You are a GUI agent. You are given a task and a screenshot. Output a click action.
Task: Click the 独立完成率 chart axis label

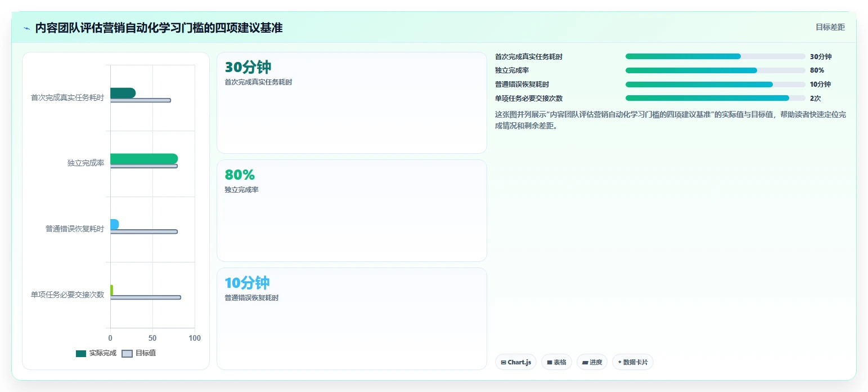[x=86, y=163]
